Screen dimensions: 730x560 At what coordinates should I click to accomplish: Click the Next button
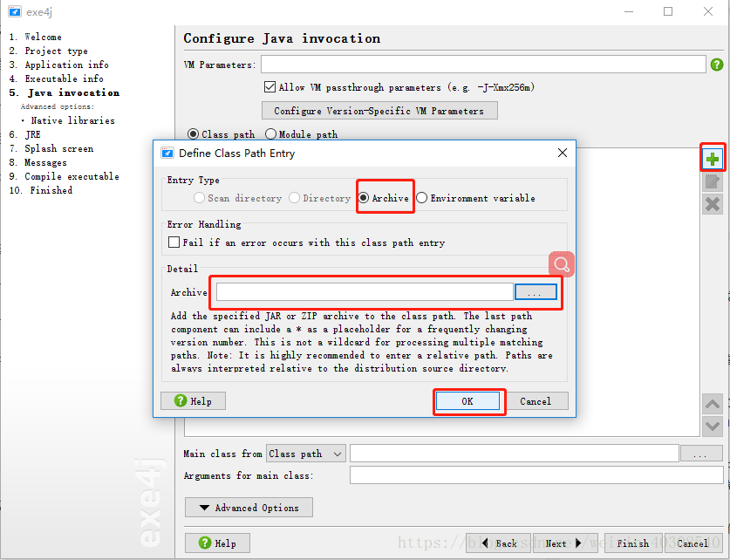point(565,543)
